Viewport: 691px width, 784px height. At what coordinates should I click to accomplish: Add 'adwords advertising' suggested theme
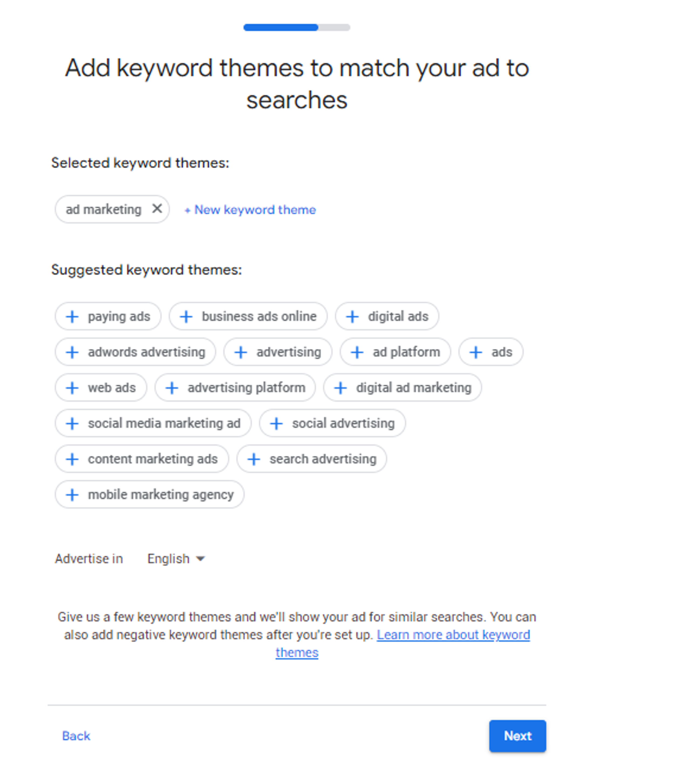[x=135, y=352]
